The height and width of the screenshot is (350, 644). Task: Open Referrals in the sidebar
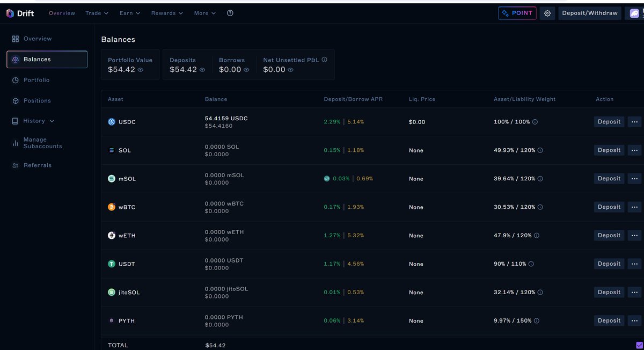(x=38, y=165)
